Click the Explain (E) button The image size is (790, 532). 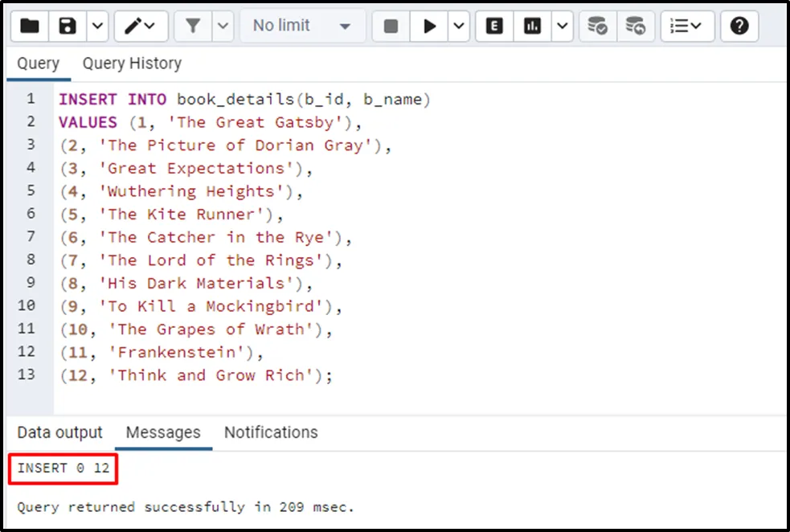click(x=494, y=27)
